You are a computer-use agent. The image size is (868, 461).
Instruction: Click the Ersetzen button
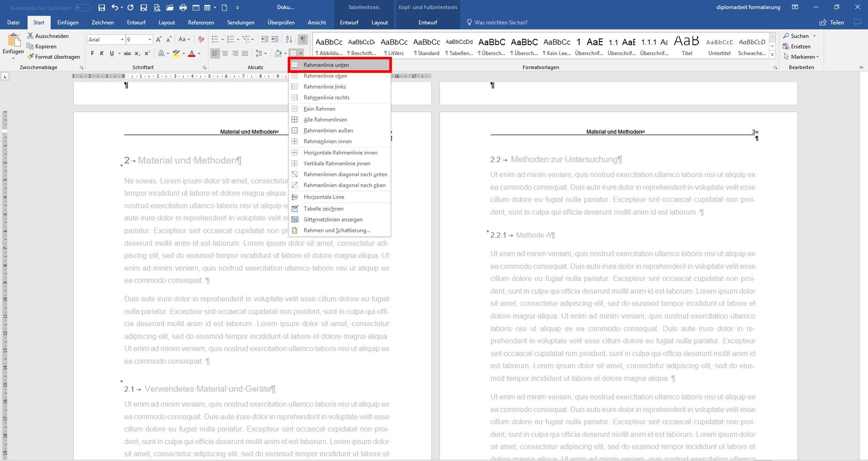coord(797,46)
